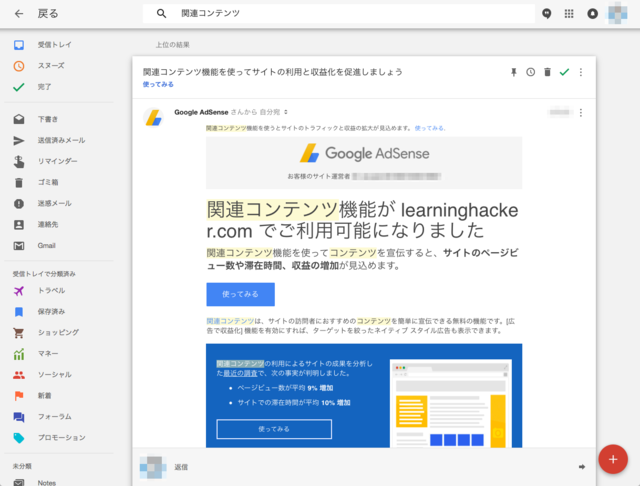Click sender name Google AdSense
The width and height of the screenshot is (640, 486).
pyautogui.click(x=201, y=112)
